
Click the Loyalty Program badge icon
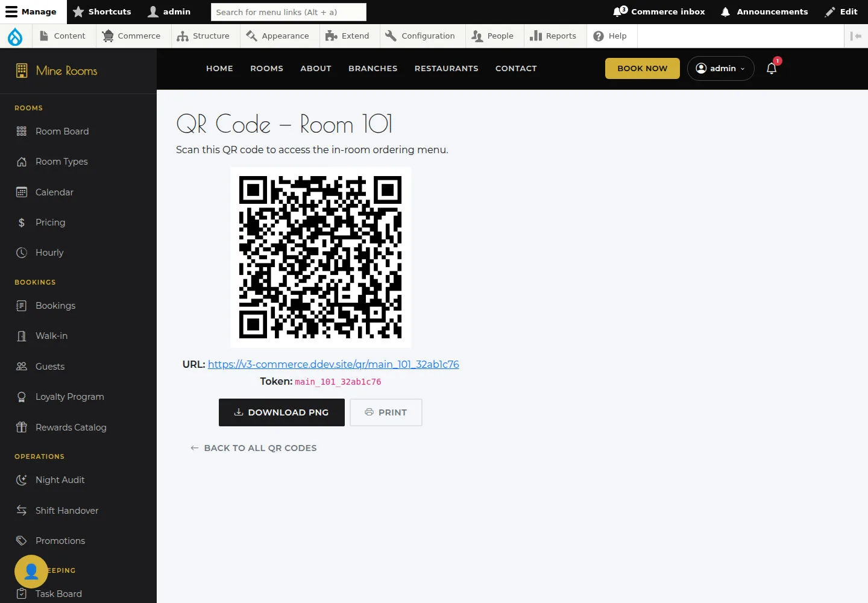22,397
